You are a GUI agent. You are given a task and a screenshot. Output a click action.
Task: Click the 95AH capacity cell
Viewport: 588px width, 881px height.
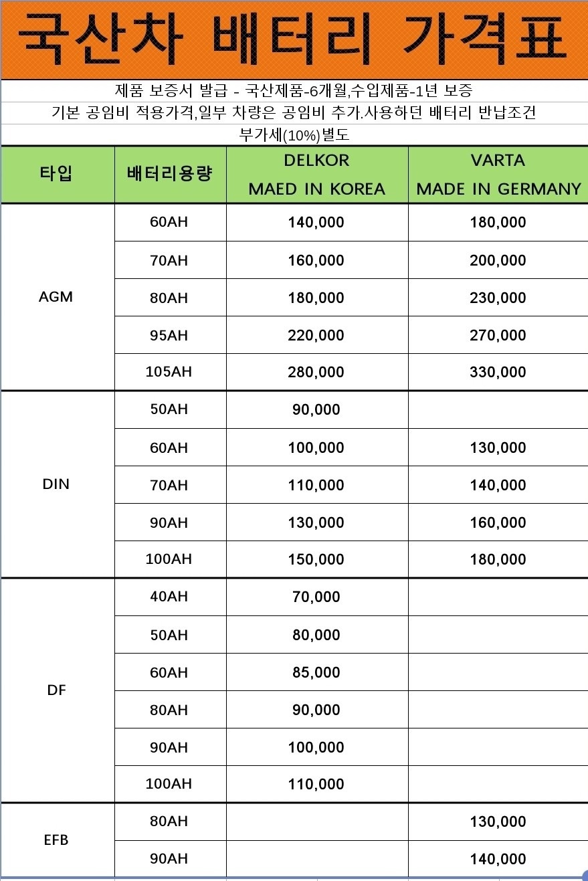[x=169, y=335]
